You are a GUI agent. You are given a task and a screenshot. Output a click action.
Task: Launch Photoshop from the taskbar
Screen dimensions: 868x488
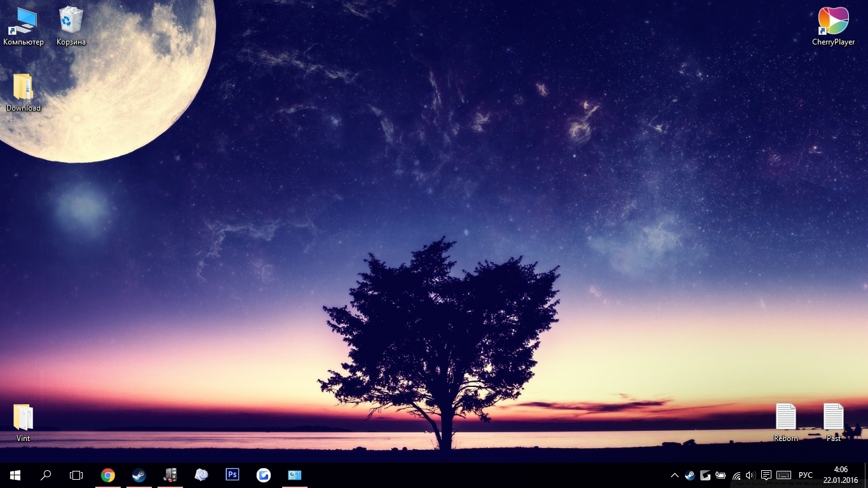[x=233, y=475]
